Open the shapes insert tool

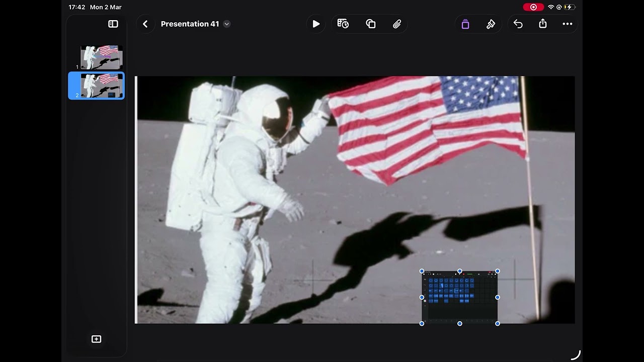point(371,24)
